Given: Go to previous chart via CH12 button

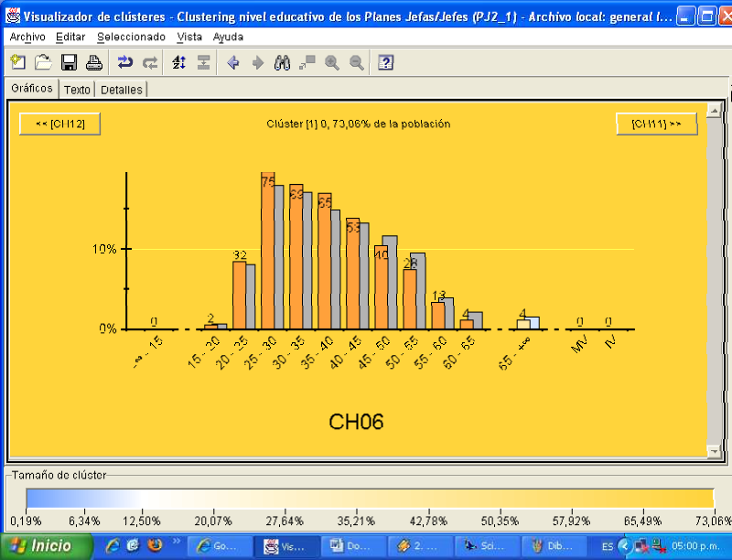Looking at the screenshot, I should (59, 124).
